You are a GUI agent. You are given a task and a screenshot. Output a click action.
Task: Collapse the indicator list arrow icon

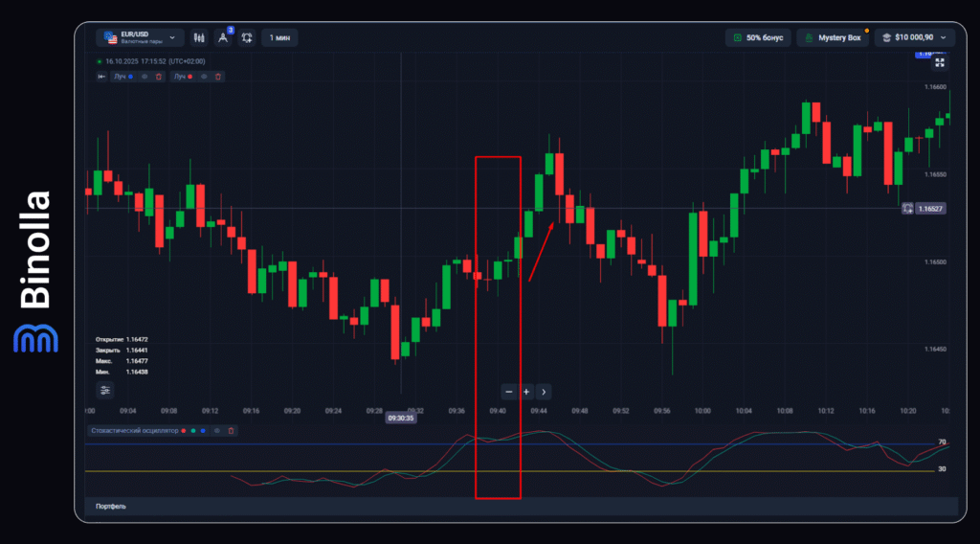(x=101, y=76)
